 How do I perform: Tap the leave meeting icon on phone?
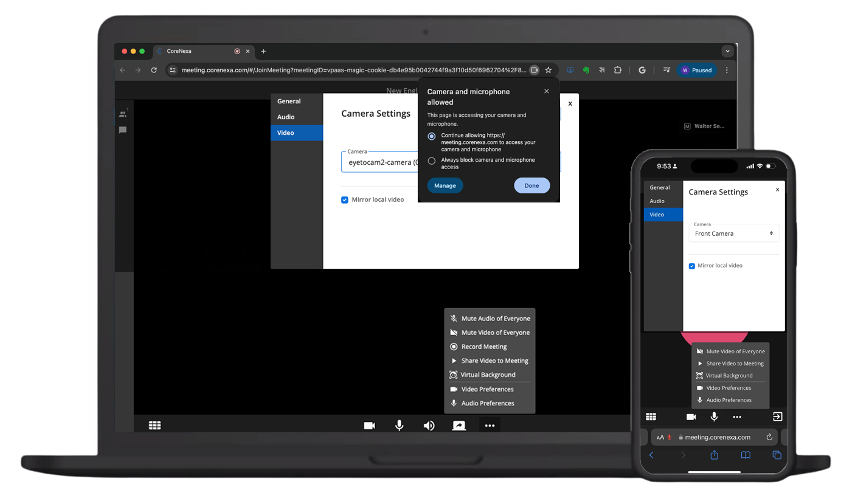point(777,416)
